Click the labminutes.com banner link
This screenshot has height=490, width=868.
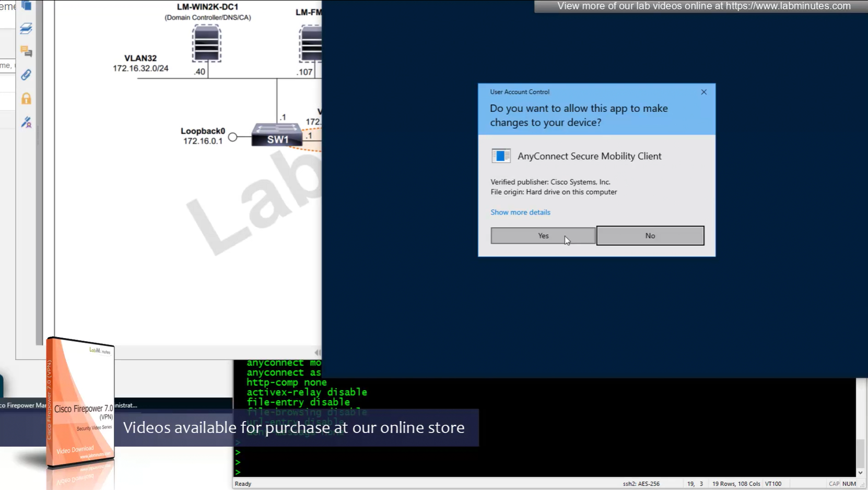(x=703, y=6)
